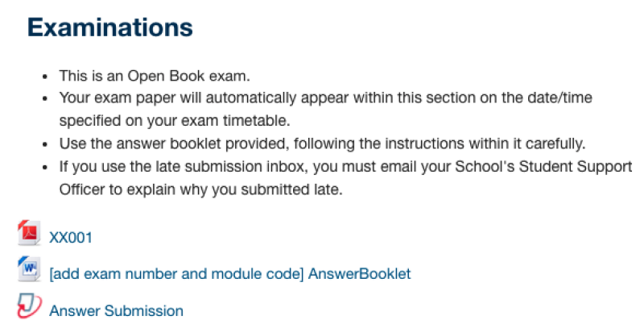The image size is (644, 328).
Task: Click the bullet point before 'Use the answer'
Action: [45, 145]
